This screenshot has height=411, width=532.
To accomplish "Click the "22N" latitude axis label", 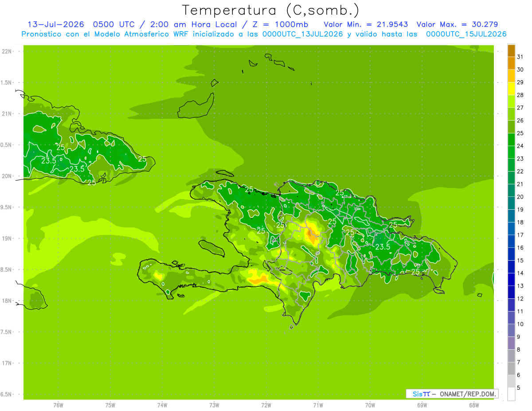I will [7, 51].
